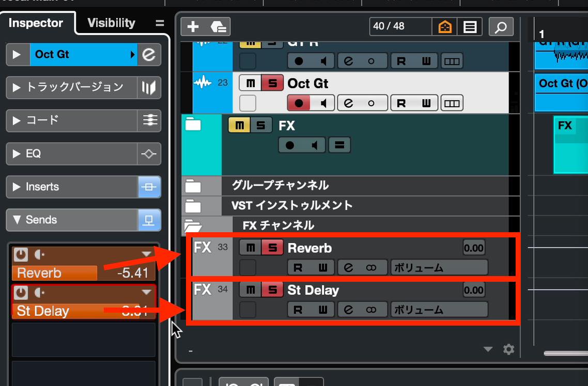
Task: Expand the Inserts section
Action: (17, 186)
